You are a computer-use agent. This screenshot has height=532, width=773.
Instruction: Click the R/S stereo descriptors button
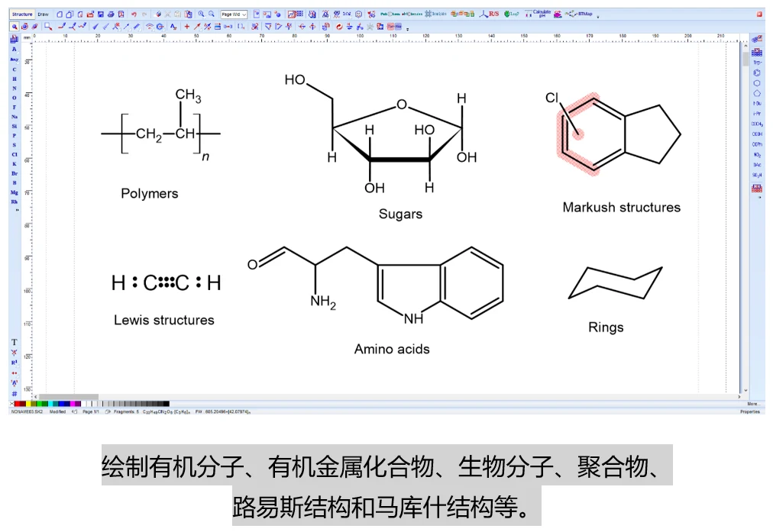(x=490, y=14)
